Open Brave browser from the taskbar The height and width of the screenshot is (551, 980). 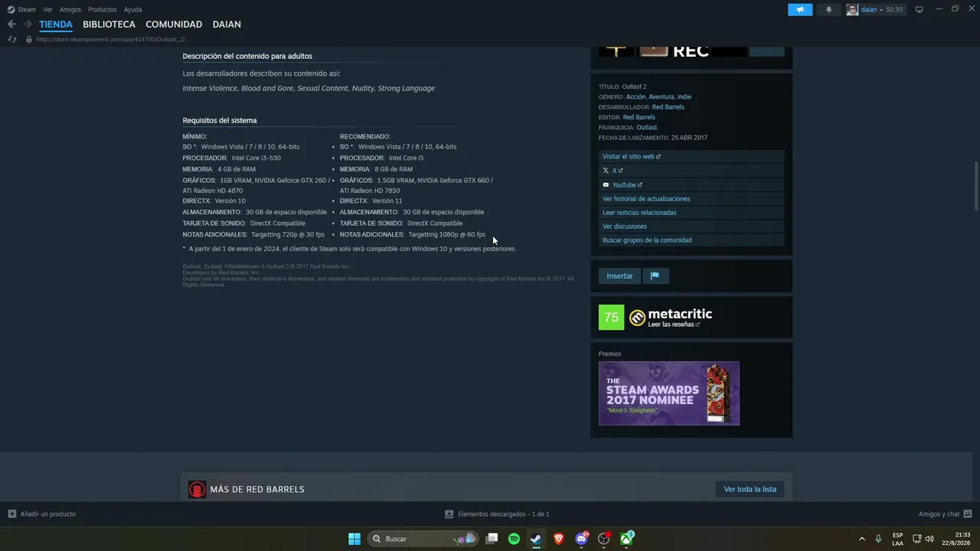(559, 539)
